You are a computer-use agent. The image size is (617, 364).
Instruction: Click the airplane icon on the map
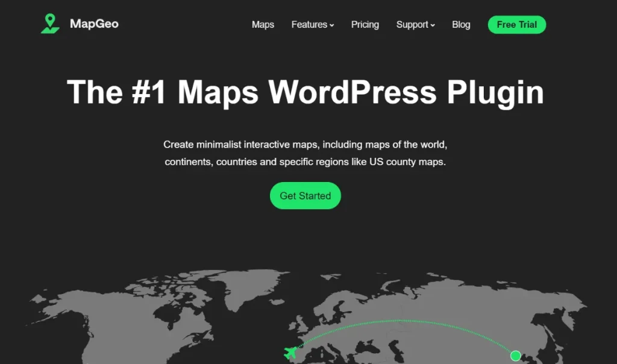click(290, 353)
